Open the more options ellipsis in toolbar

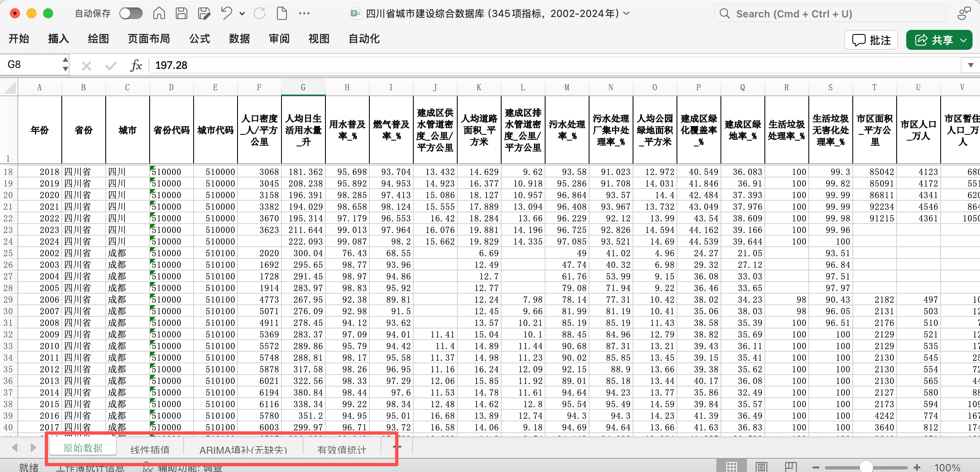coord(304,14)
